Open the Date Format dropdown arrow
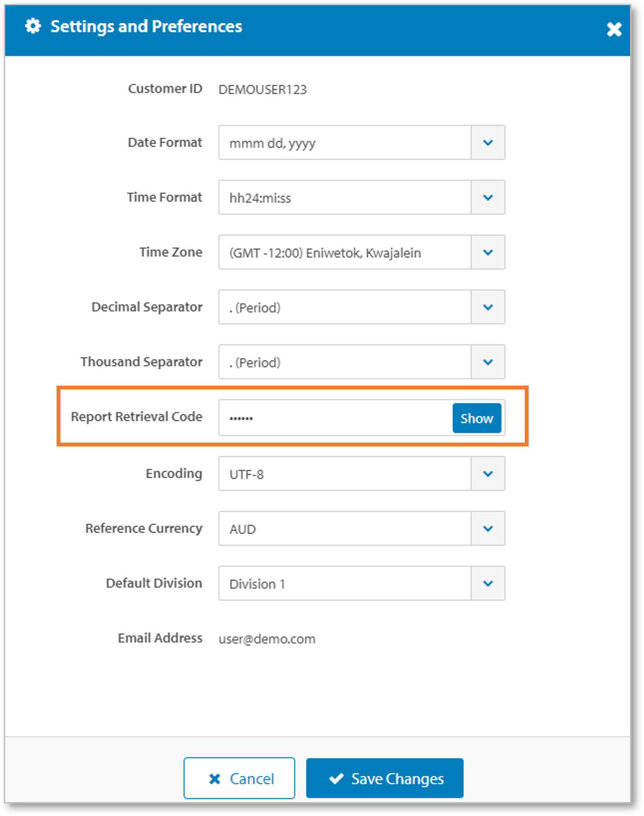Image resolution: width=644 pixels, height=816 pixels. [x=488, y=142]
